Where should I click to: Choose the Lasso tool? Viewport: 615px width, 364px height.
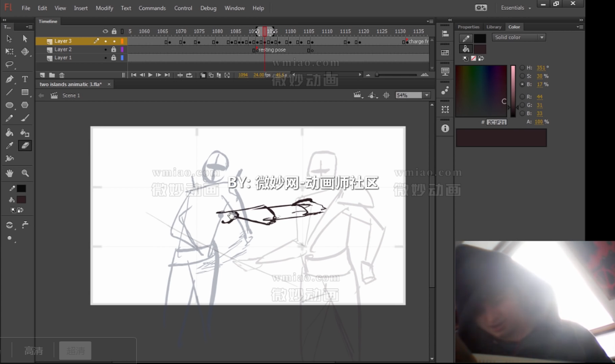click(x=10, y=65)
